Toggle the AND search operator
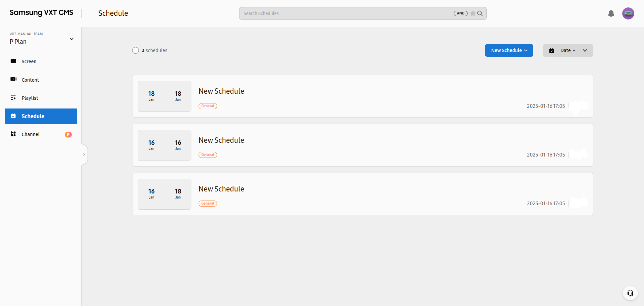 461,13
